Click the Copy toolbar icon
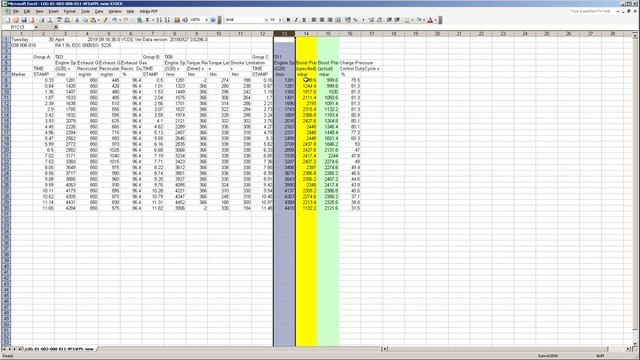The image size is (640, 360). coord(85,20)
